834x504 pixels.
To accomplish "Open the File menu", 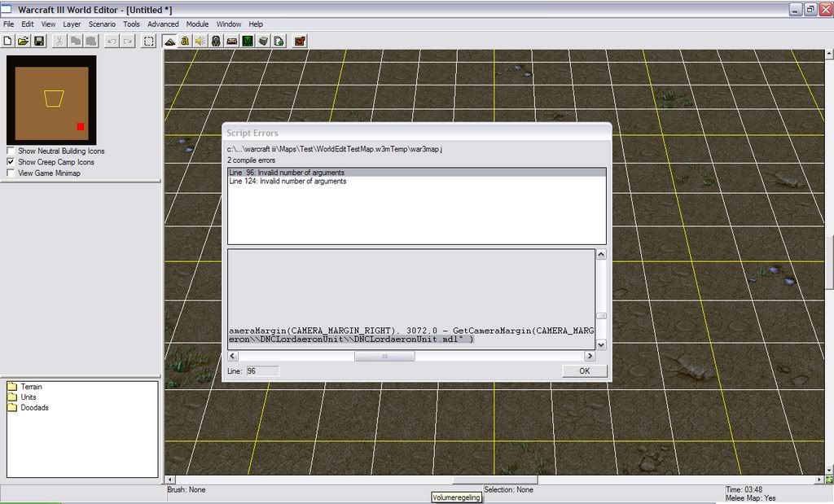I will [x=8, y=24].
